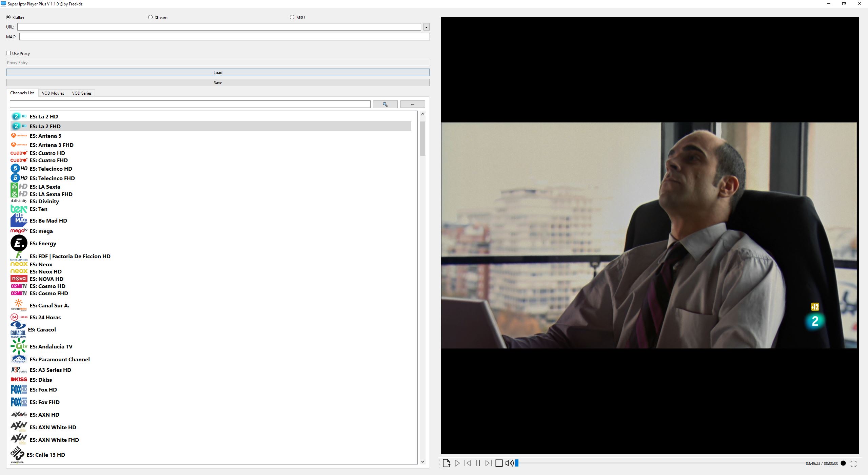The height and width of the screenshot is (475, 868).
Task: Switch to the VOD Series tab
Action: pyautogui.click(x=82, y=93)
